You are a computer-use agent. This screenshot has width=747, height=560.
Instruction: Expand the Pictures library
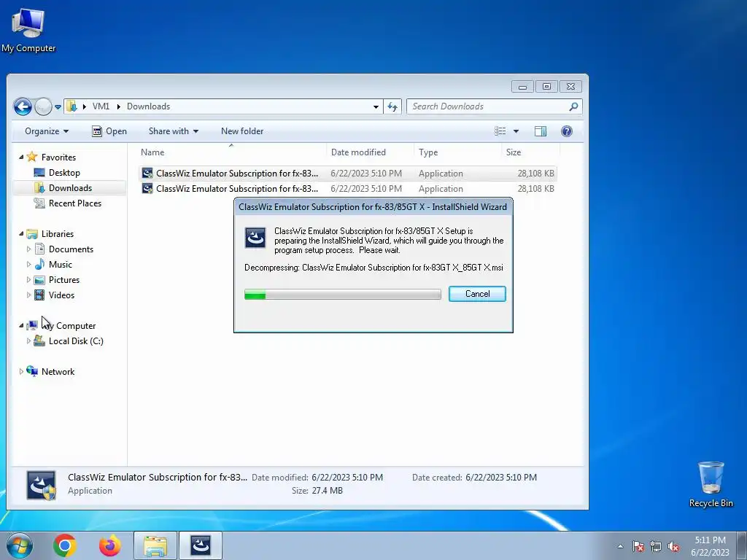coord(28,279)
